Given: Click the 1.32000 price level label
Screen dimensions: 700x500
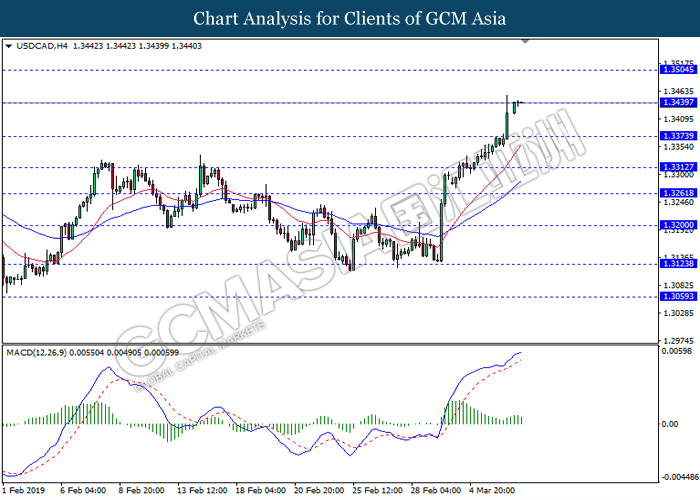Looking at the screenshot, I should click(x=678, y=225).
